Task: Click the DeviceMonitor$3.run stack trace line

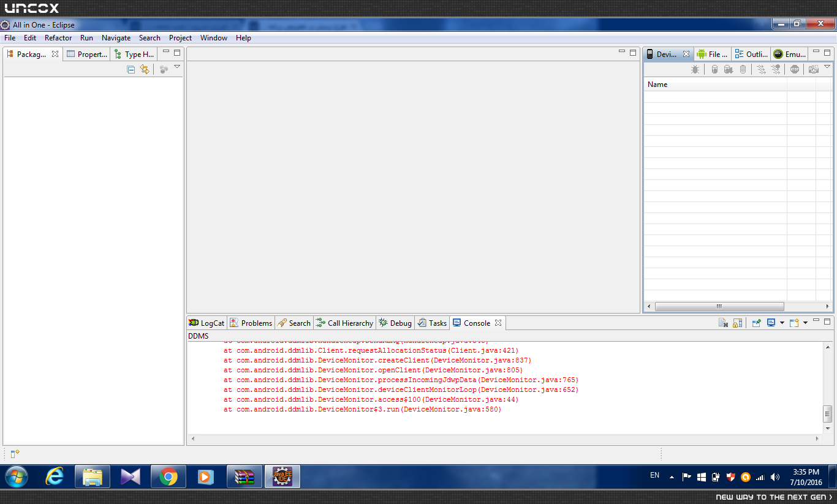Action: (362, 409)
